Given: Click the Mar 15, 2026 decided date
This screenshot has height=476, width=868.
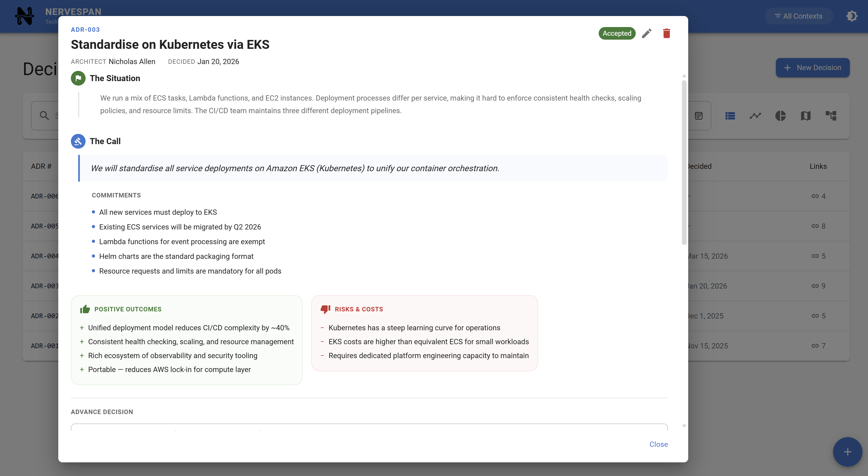Looking at the screenshot, I should (708, 256).
